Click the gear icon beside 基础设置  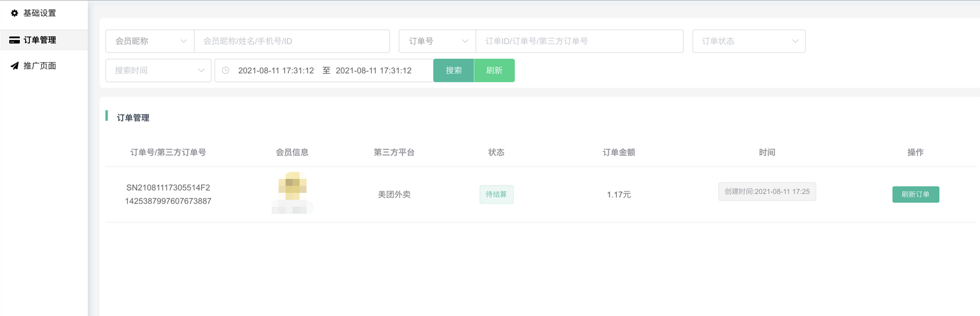coord(15,13)
